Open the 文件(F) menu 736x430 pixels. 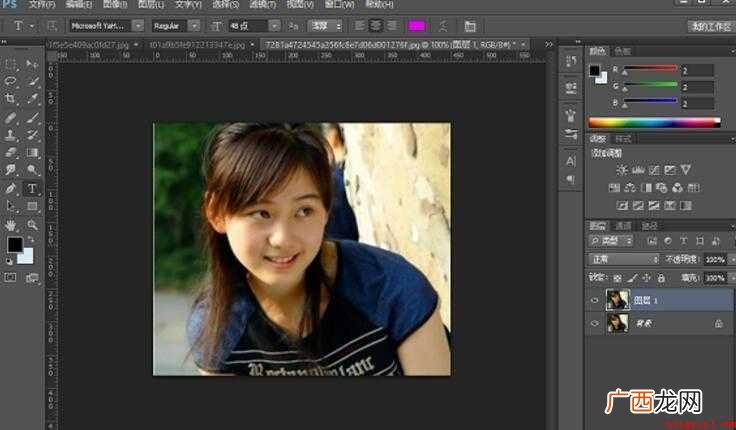42,5
